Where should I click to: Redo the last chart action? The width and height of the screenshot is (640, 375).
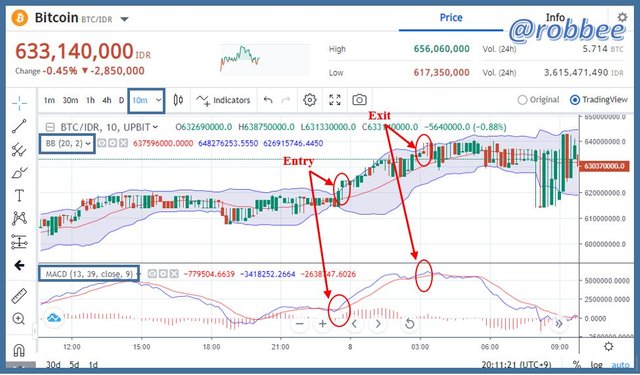pyautogui.click(x=286, y=100)
